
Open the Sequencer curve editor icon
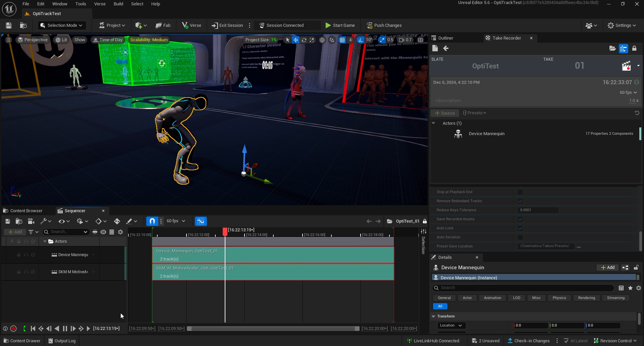pos(201,221)
